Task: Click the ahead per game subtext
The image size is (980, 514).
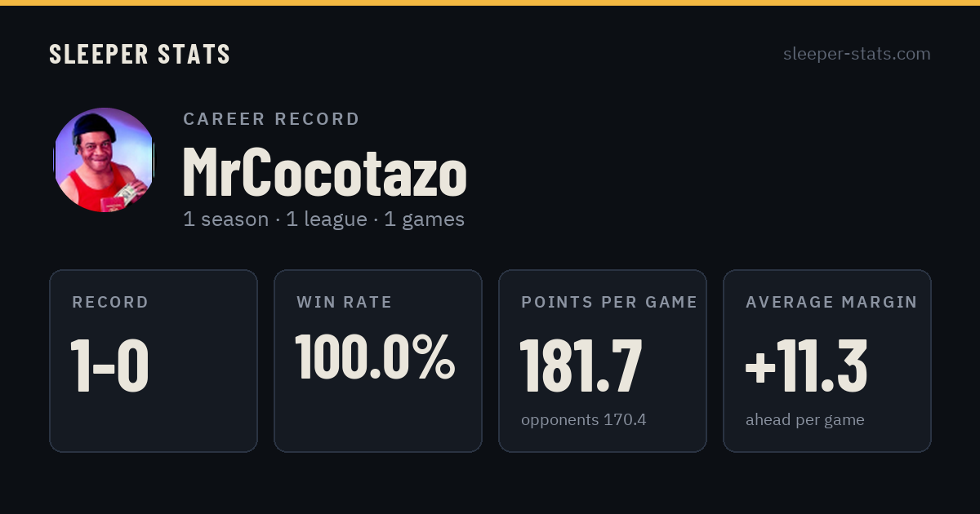Action: [805, 420]
